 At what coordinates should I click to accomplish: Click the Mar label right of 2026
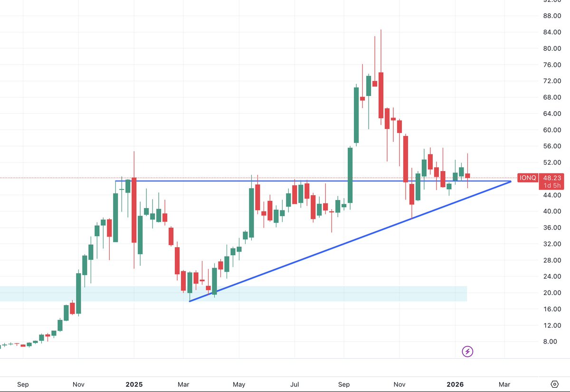coord(504,384)
